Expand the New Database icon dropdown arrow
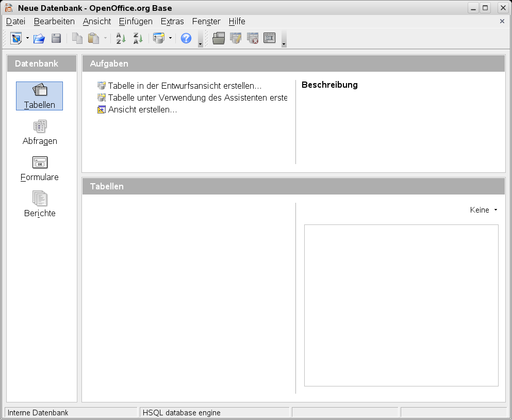Image resolution: width=512 pixels, height=420 pixels. click(28, 38)
